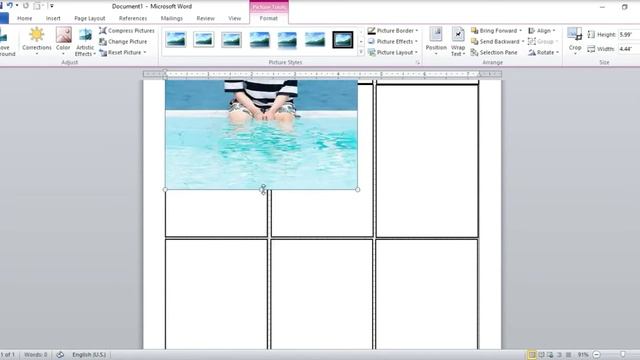Click the Redo button in Quick Access
Viewport: 640px width, 360px height.
[x=26, y=6]
